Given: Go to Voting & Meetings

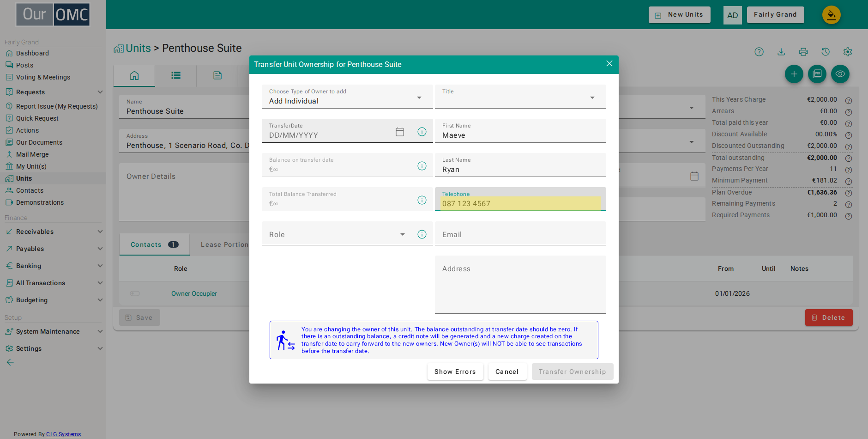Looking at the screenshot, I should coord(43,77).
